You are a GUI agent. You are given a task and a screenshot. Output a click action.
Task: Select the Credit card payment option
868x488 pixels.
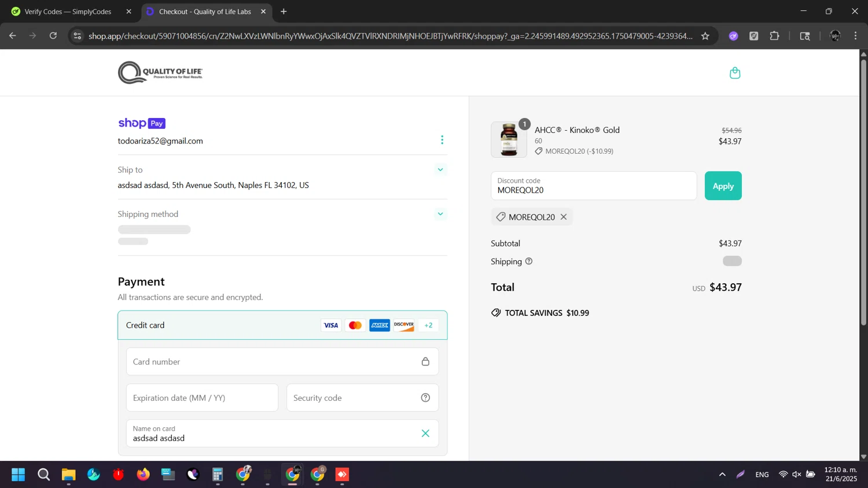click(x=282, y=325)
